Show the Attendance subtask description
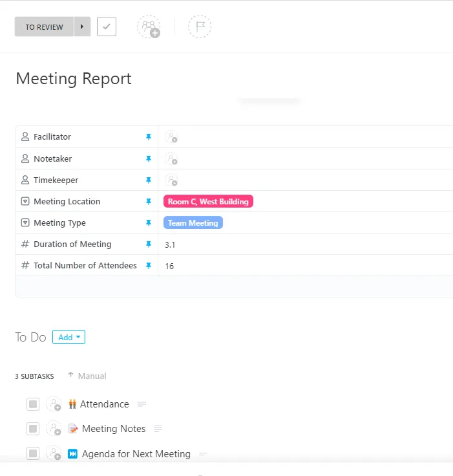This screenshot has height=476, width=453. point(142,404)
